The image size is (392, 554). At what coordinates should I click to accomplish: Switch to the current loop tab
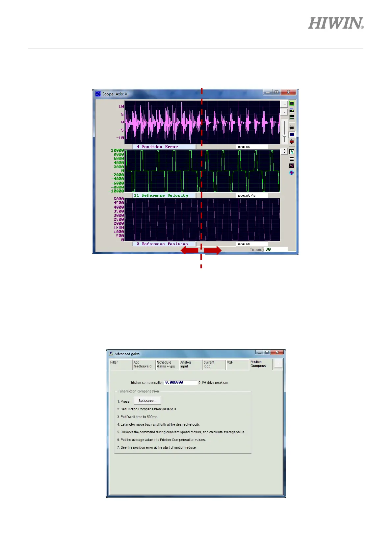click(214, 365)
